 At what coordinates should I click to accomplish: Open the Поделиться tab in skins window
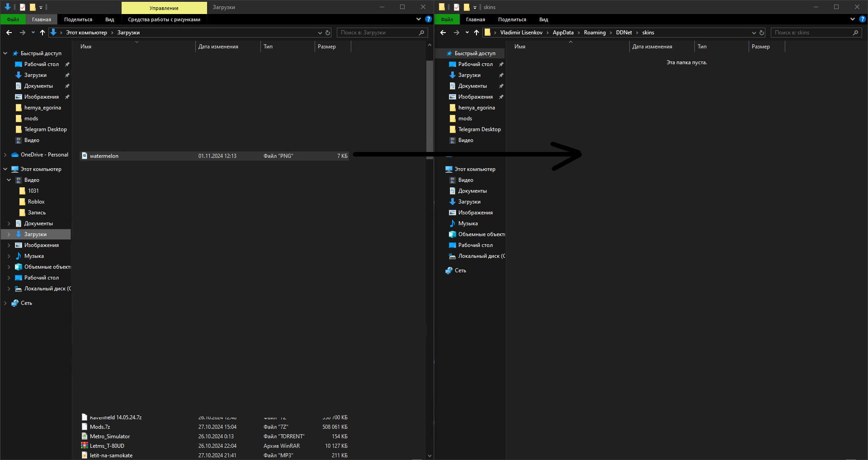coord(512,19)
